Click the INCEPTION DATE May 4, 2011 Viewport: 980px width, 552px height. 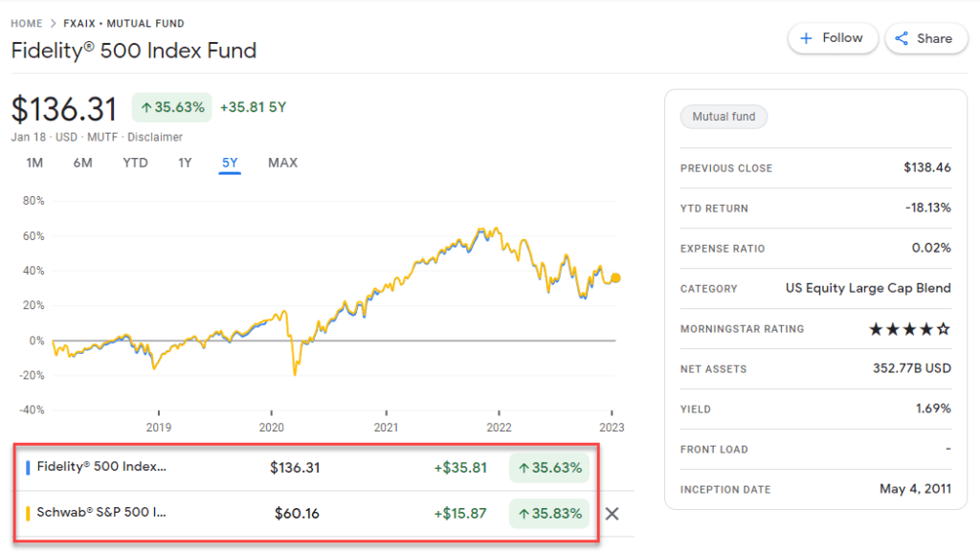915,489
